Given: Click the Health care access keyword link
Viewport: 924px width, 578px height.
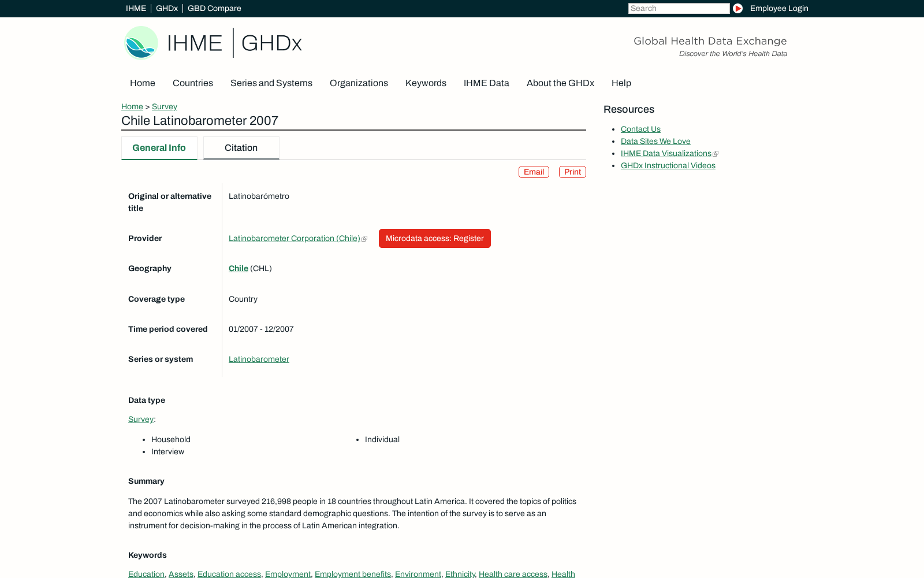Looking at the screenshot, I should [x=513, y=574].
